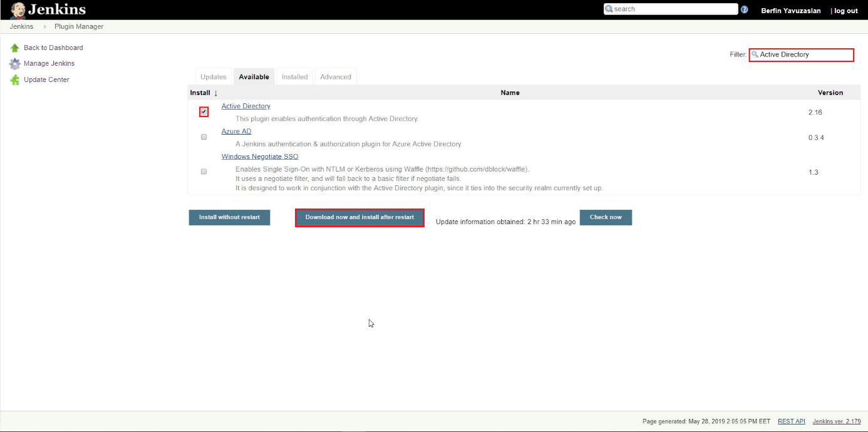The image size is (868, 432).
Task: Click the search help question mark icon
Action: click(x=745, y=9)
